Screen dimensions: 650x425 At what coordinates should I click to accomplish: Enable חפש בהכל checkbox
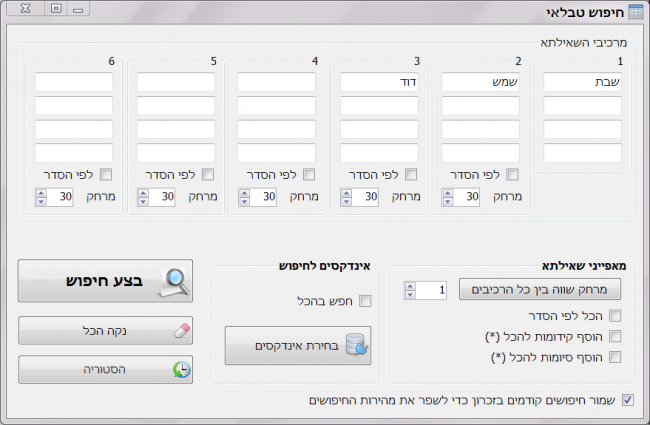(365, 301)
